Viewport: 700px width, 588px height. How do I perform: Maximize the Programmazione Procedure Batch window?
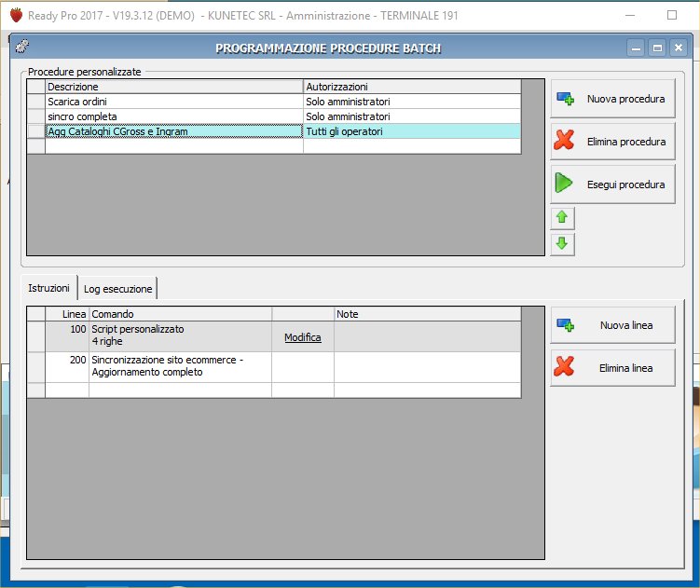[x=657, y=48]
